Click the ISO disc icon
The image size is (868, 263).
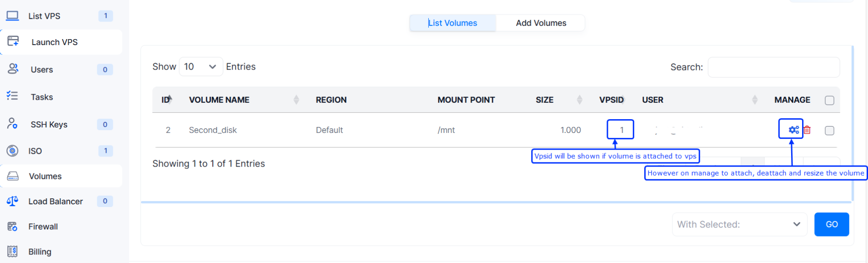(x=13, y=151)
